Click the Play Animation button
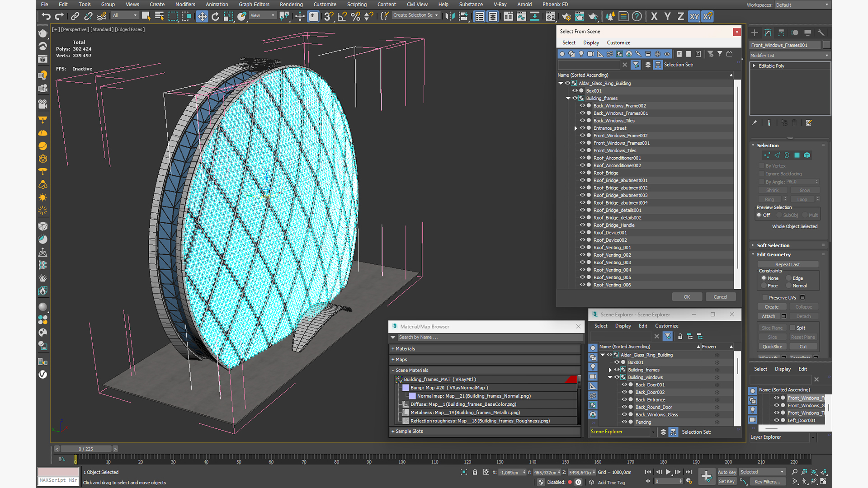Screen dimensions: 868x488 pos(668,472)
